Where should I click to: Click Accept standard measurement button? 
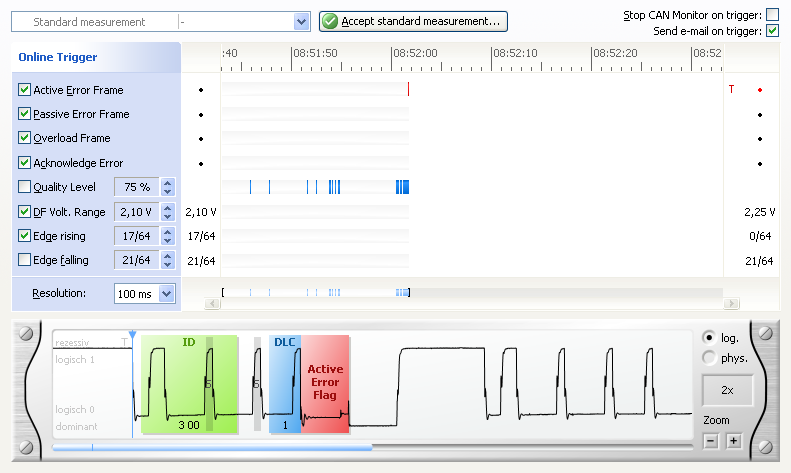413,21
